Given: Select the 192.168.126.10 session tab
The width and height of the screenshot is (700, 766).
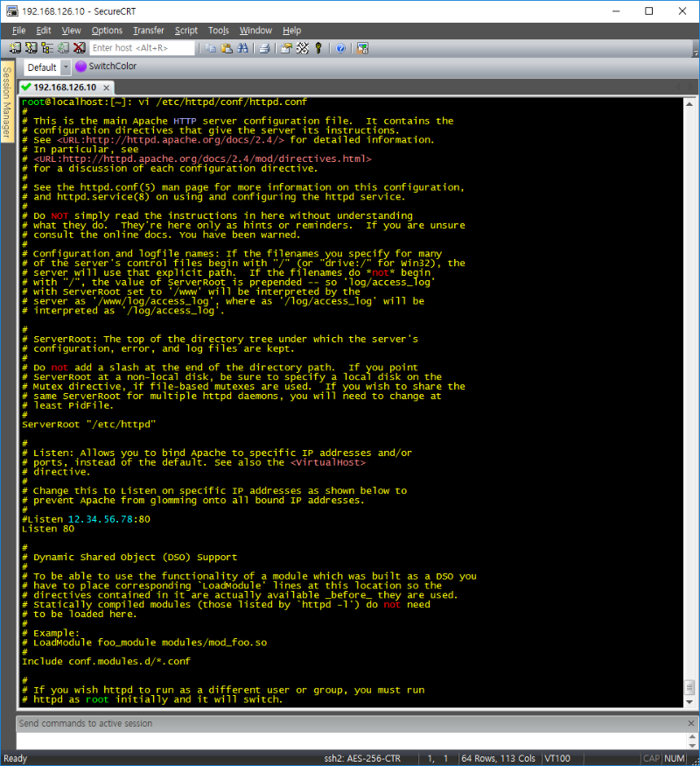Looking at the screenshot, I should click(x=63, y=88).
